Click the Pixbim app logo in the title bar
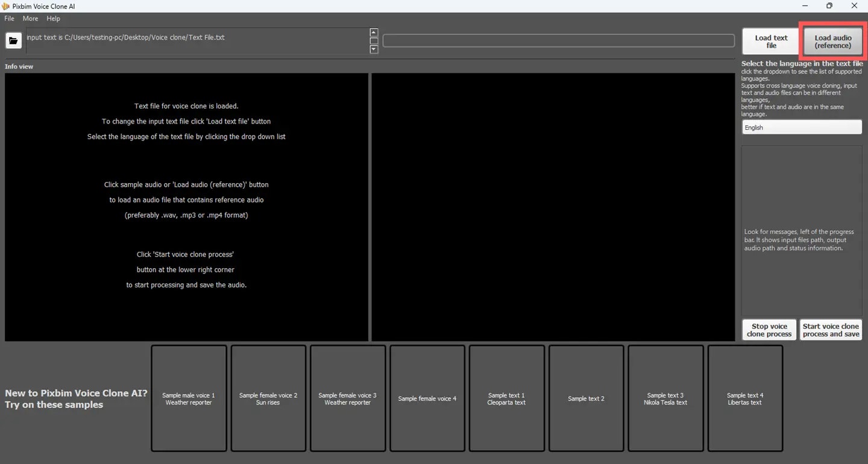The height and width of the screenshot is (464, 868). [6, 6]
